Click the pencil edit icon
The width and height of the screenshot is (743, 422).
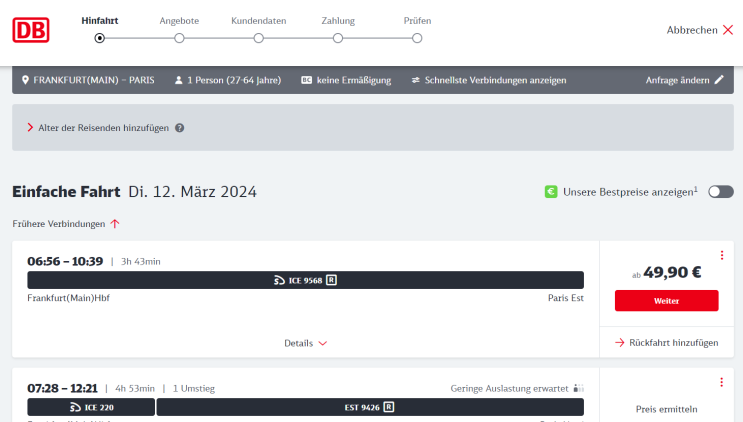pos(719,80)
